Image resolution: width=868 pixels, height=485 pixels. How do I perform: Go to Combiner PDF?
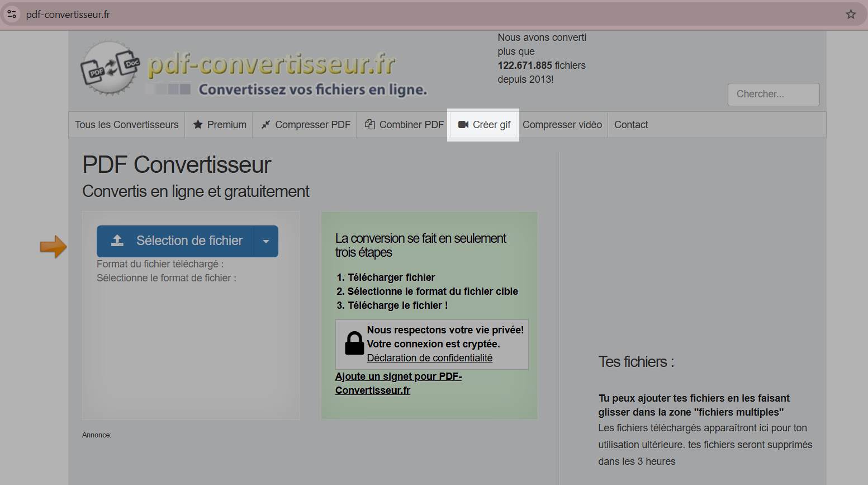pyautogui.click(x=404, y=125)
